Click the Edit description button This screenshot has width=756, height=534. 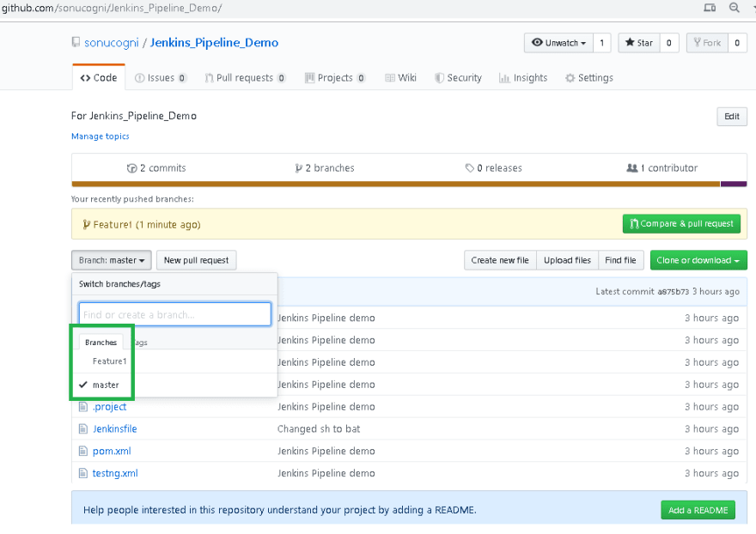point(732,116)
